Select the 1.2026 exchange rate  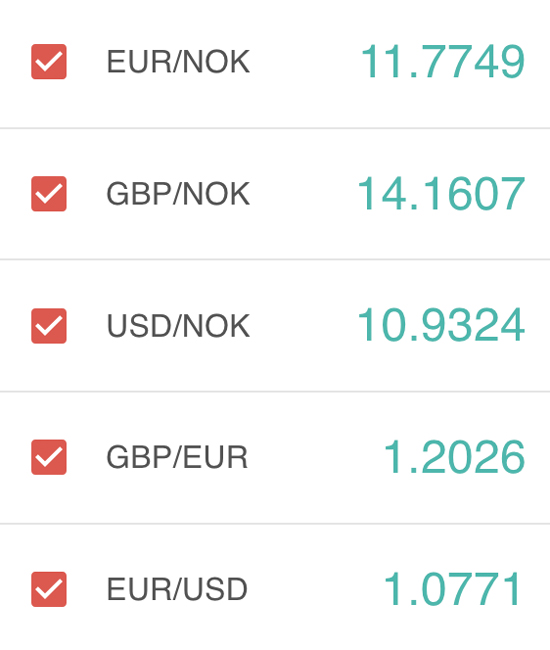pos(455,457)
